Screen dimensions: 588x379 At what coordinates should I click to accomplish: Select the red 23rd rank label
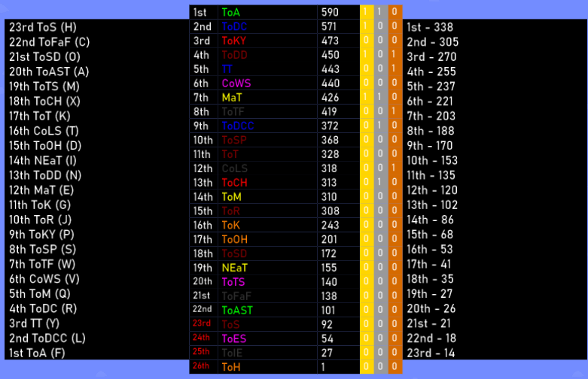coord(202,323)
